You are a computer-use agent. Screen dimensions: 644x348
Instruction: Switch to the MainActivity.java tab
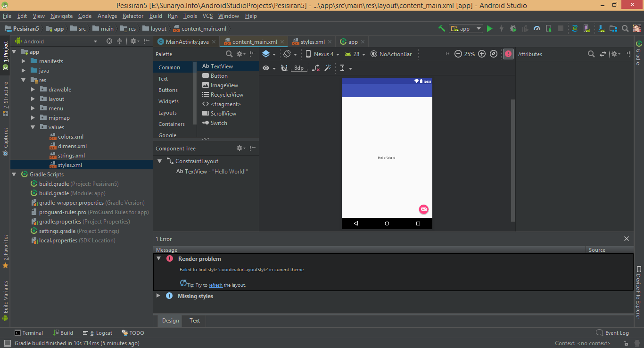(187, 41)
